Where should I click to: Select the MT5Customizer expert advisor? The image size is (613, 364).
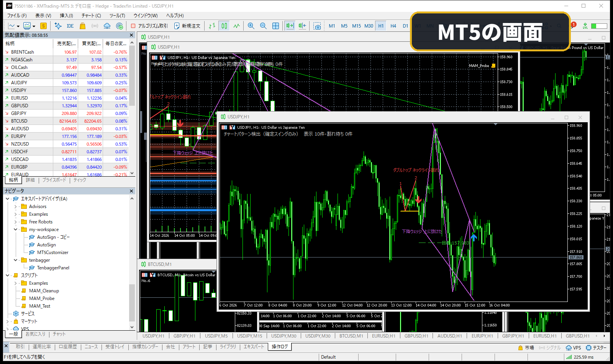[52, 253]
